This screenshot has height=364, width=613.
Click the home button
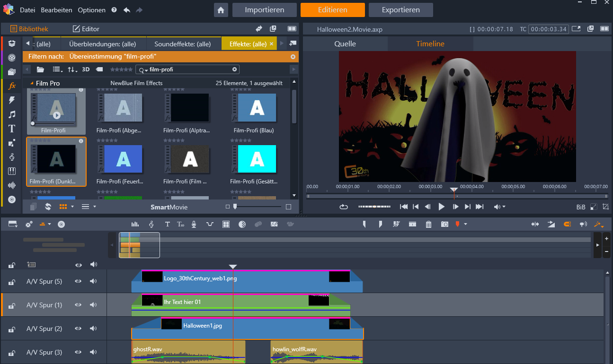[220, 10]
